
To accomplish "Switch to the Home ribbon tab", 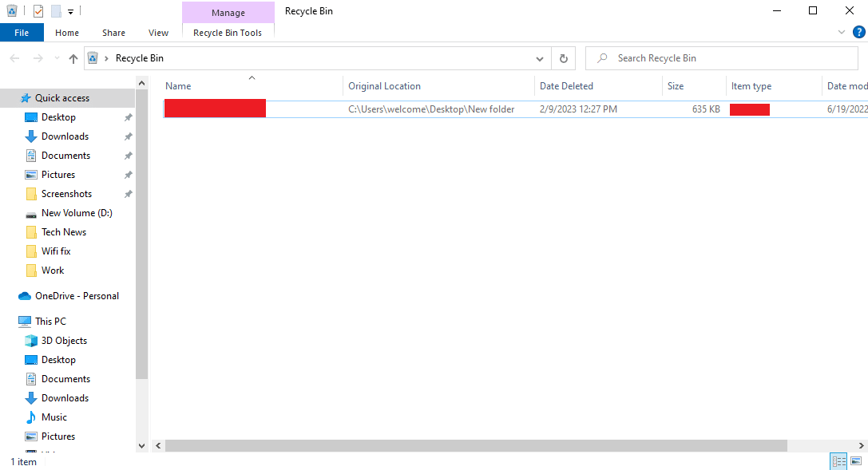I will (x=67, y=33).
